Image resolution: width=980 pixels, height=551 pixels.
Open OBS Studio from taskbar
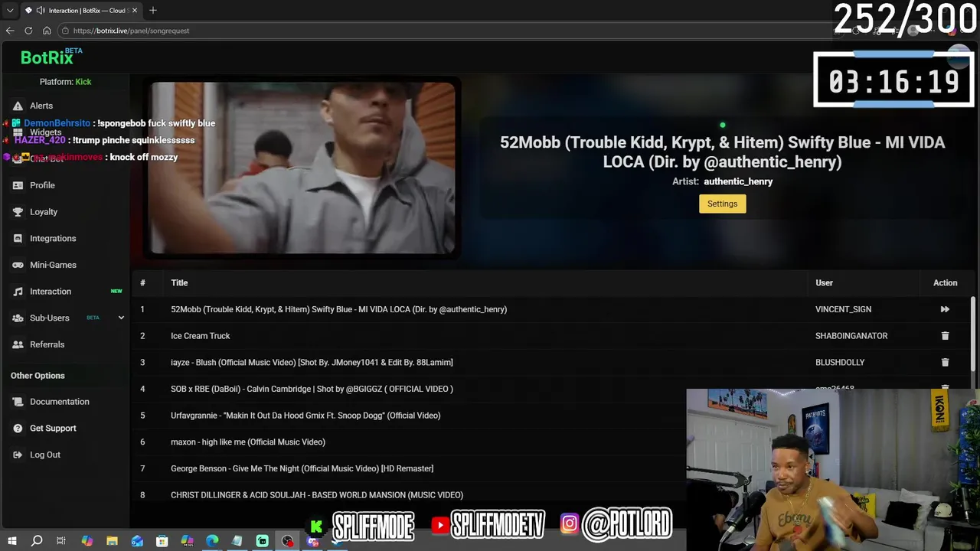tap(287, 541)
